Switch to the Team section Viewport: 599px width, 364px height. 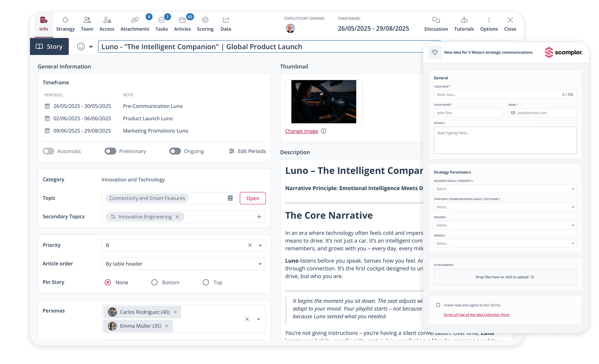(87, 23)
